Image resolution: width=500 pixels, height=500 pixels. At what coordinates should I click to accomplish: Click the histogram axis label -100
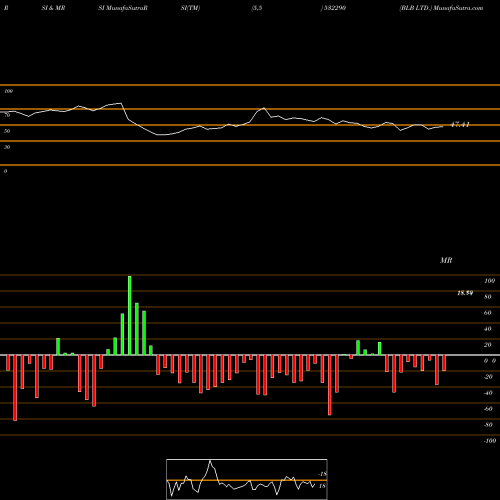click(x=490, y=441)
